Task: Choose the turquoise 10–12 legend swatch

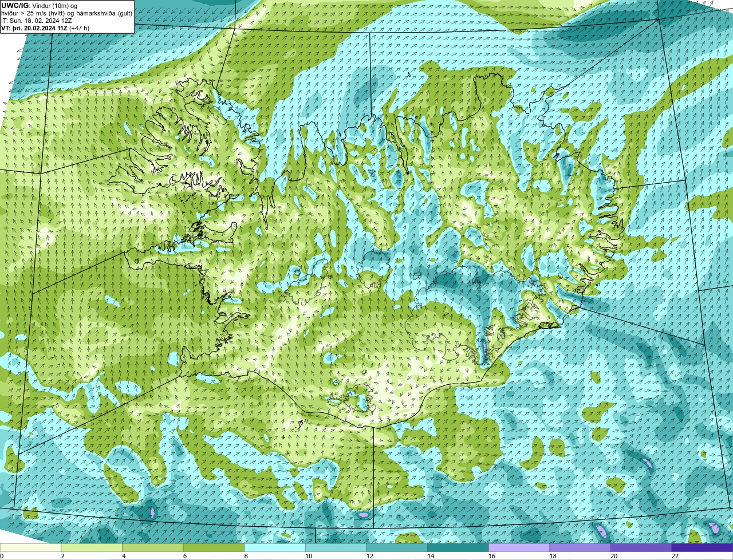Action: click(x=336, y=548)
